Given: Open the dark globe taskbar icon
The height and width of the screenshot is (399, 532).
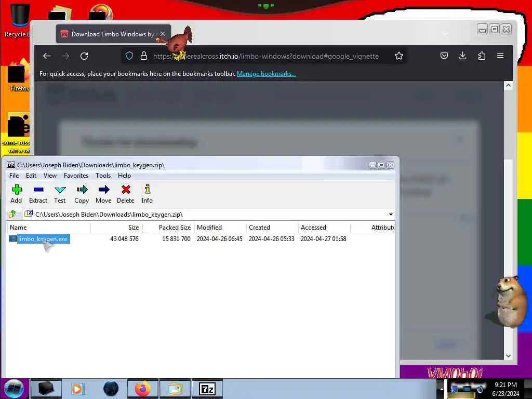Looking at the screenshot, I should 111,389.
